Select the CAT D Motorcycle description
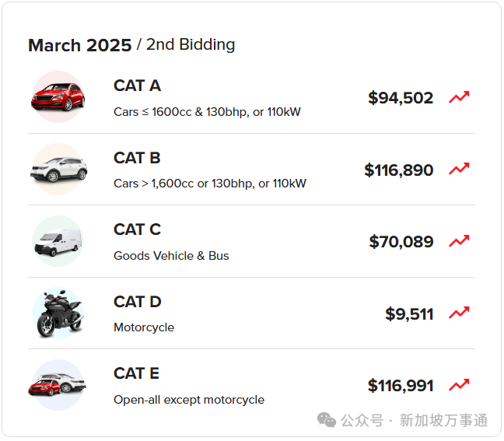Viewport: 504px width, 441px height. click(x=144, y=327)
